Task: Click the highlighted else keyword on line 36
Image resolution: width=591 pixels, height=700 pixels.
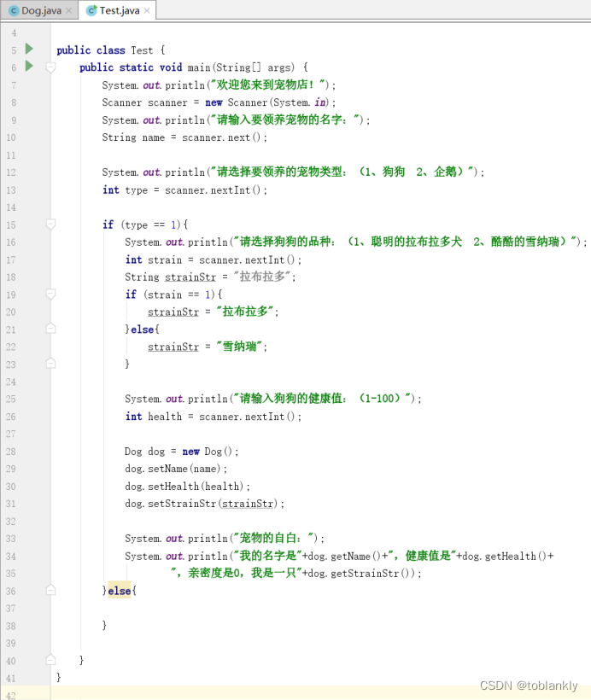Action: tap(120, 591)
